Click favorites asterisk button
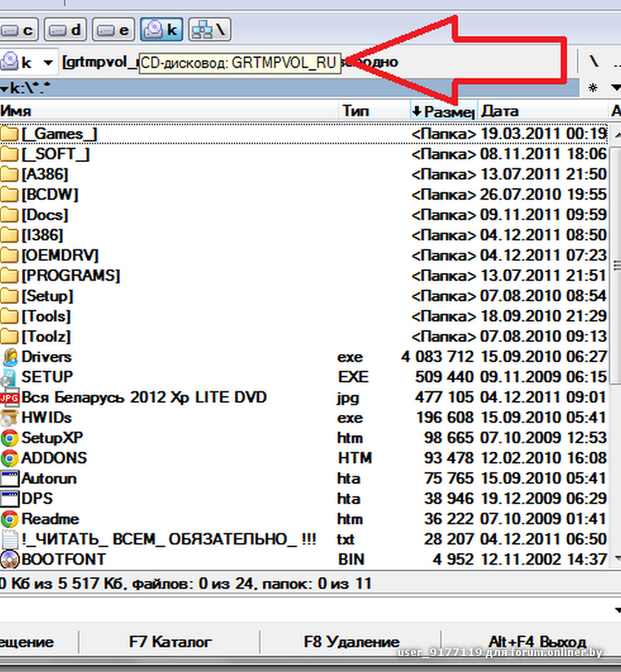 point(592,88)
